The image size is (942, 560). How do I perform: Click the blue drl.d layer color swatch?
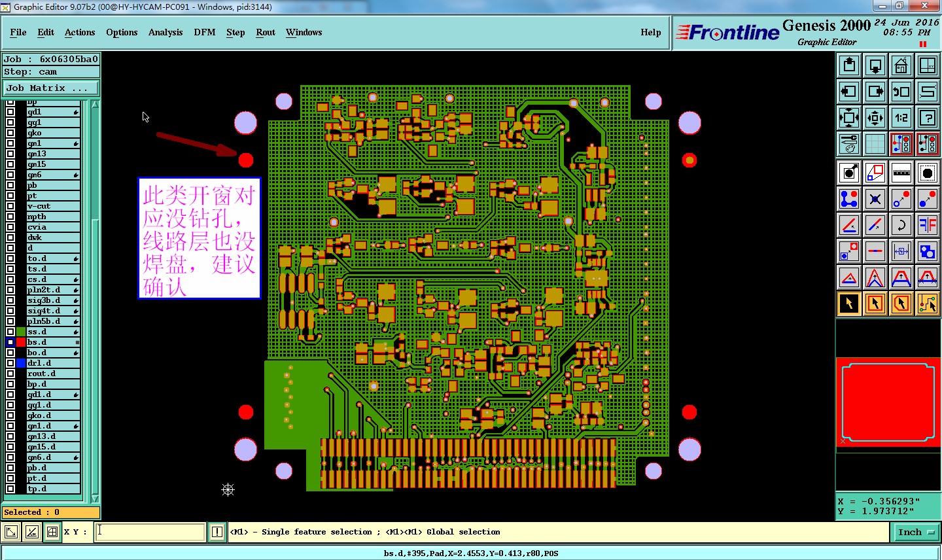21,363
